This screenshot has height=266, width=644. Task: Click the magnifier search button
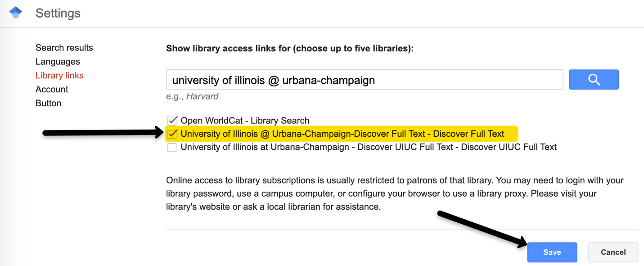(x=594, y=80)
